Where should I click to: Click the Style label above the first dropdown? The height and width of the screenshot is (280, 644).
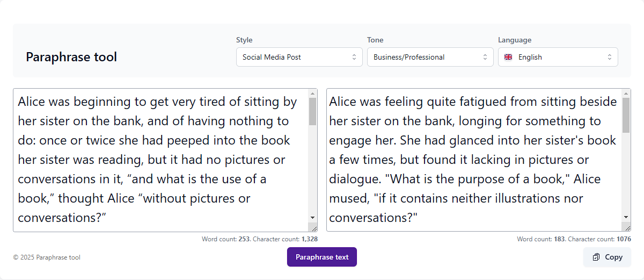pyautogui.click(x=244, y=40)
